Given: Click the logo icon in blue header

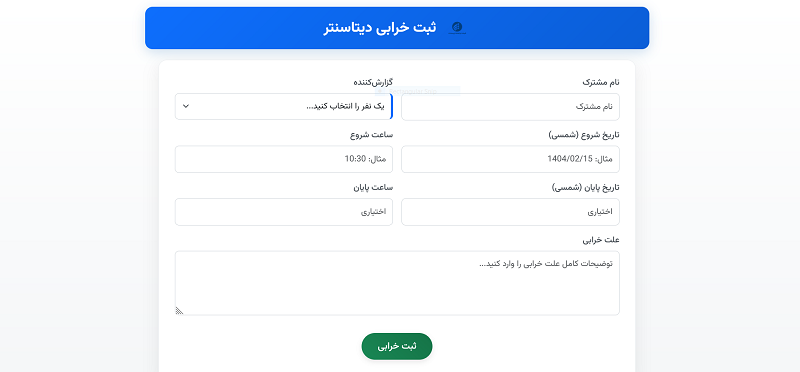Looking at the screenshot, I should tap(457, 28).
